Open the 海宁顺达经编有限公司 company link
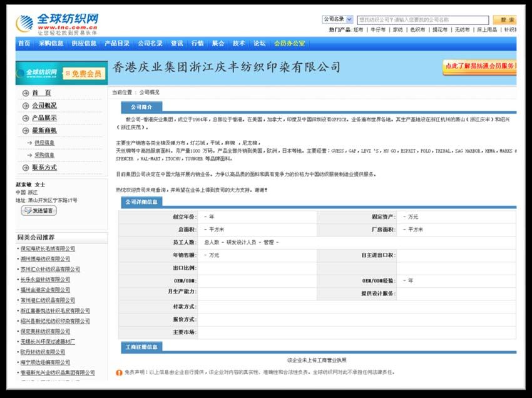532x398 pixels. pos(45,362)
